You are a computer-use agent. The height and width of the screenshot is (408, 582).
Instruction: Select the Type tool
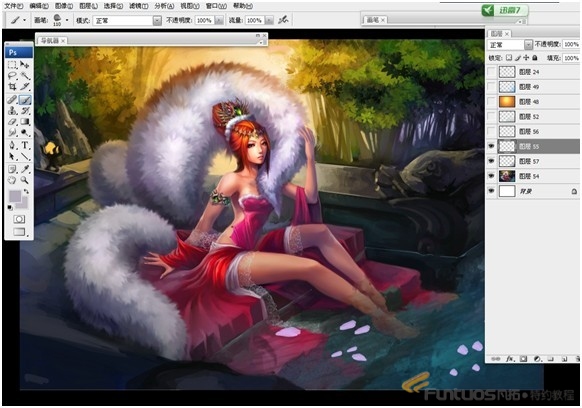pos(25,145)
